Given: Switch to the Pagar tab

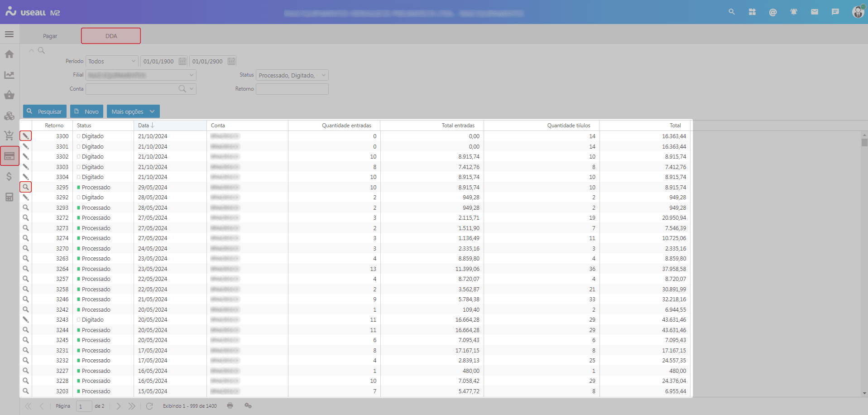Looking at the screenshot, I should pos(50,36).
